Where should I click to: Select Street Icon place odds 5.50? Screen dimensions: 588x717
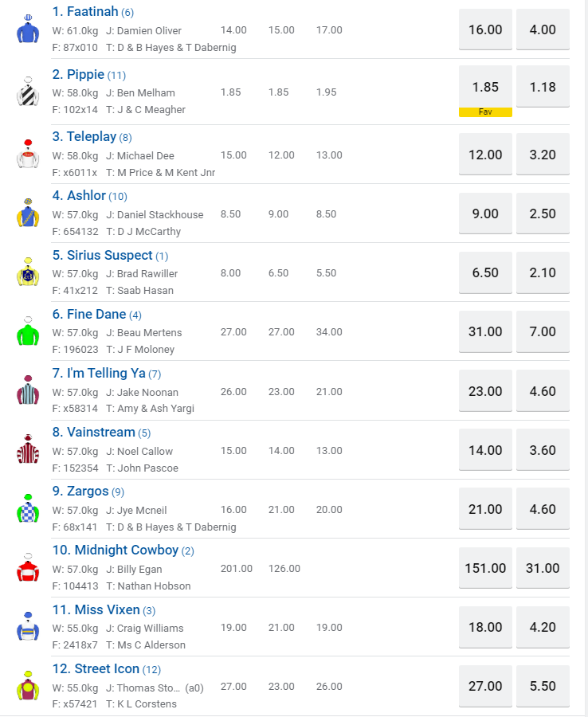[x=543, y=686]
